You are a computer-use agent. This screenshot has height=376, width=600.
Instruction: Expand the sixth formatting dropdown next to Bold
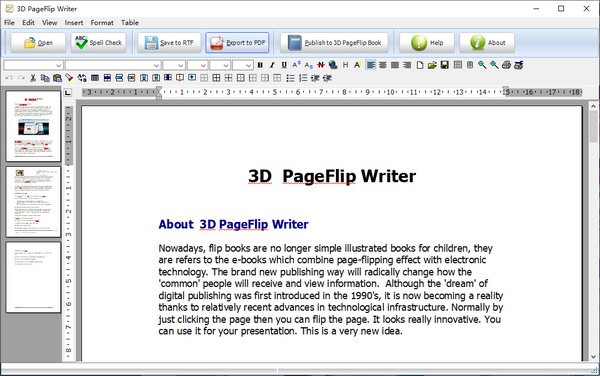[249, 65]
